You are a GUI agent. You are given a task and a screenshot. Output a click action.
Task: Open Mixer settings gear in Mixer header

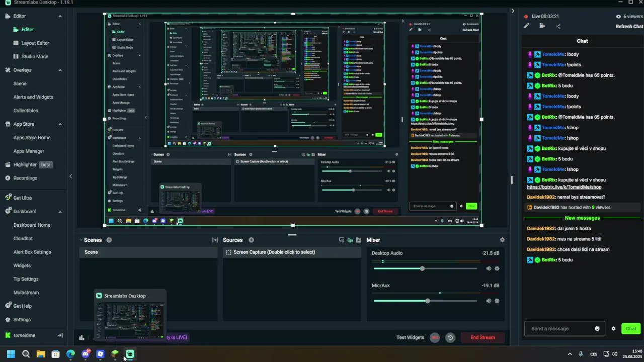pos(502,240)
